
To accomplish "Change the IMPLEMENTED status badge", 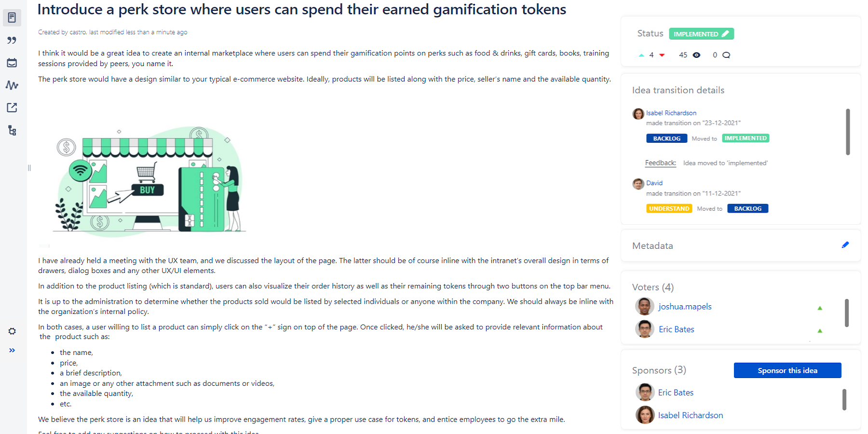I will (701, 34).
